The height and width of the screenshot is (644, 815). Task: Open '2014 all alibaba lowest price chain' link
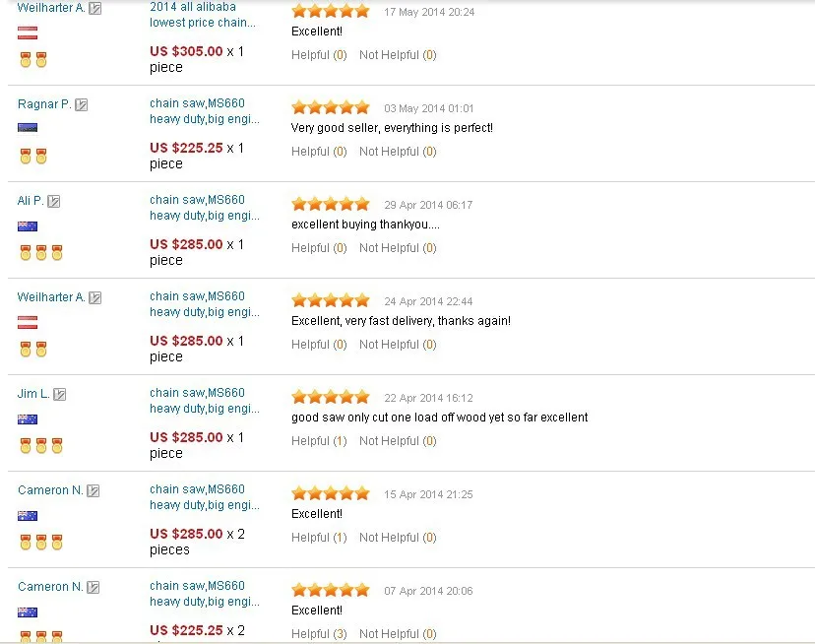(x=203, y=15)
